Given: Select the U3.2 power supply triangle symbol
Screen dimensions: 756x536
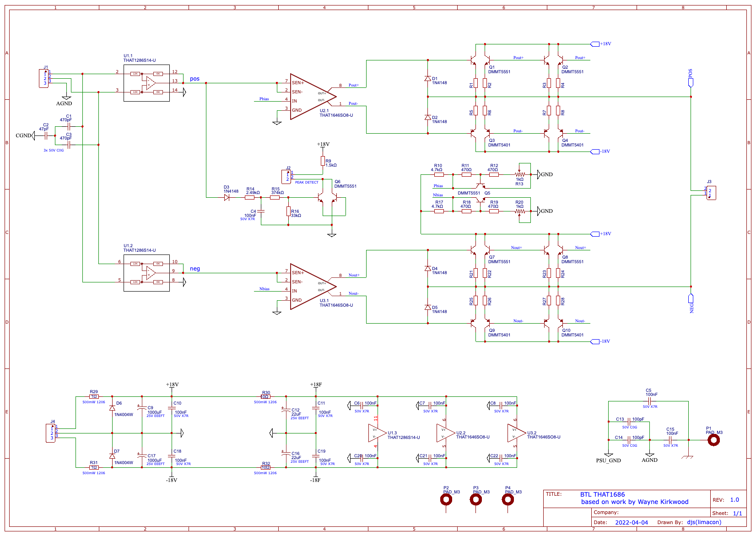Looking at the screenshot, I should pyautogui.click(x=517, y=433).
